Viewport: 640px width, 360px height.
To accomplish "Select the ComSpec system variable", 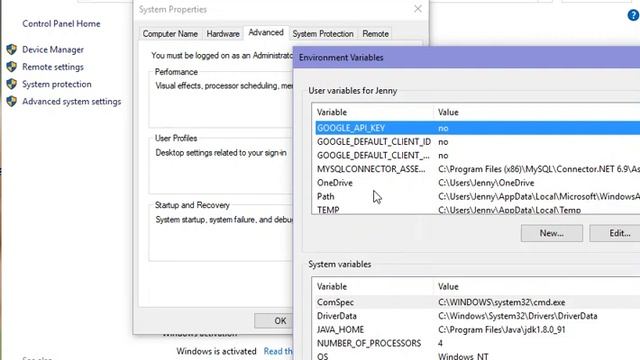I will [478, 302].
